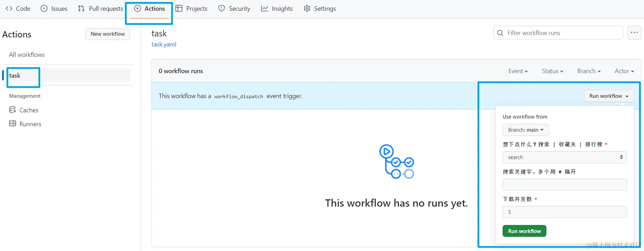This screenshot has width=644, height=251.
Task: Click the New workflow button
Action: coord(108,34)
